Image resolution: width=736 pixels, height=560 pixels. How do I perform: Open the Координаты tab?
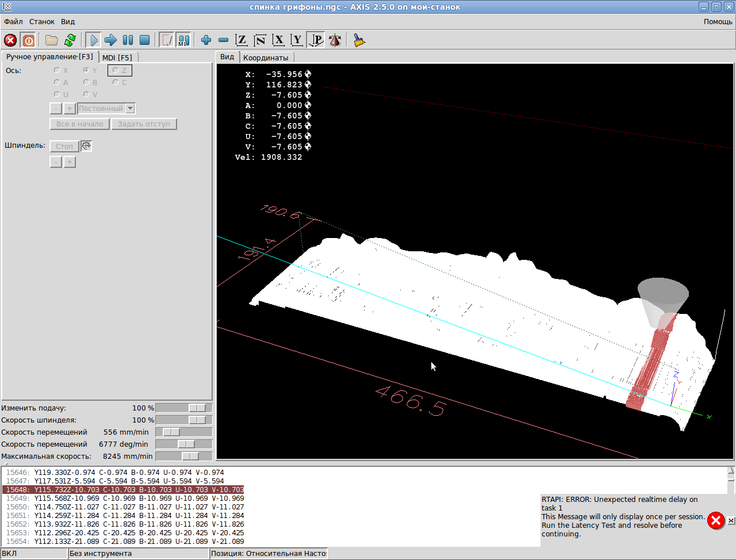266,57
